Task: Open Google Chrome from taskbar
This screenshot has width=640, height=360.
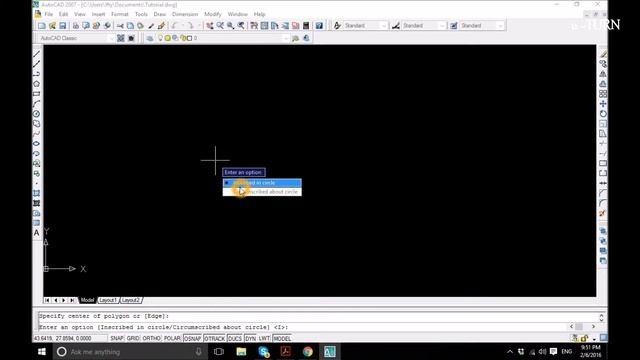Action: click(308, 352)
